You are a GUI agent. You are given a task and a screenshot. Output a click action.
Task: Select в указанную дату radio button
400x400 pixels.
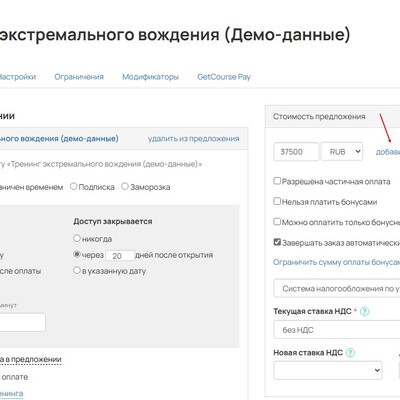77,270
